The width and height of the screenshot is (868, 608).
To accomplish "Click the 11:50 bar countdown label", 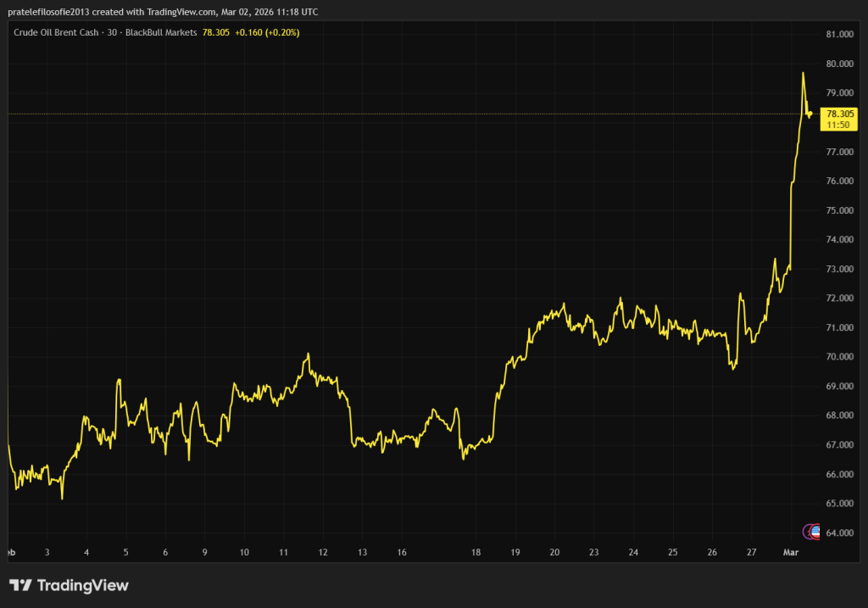I will 839,126.
